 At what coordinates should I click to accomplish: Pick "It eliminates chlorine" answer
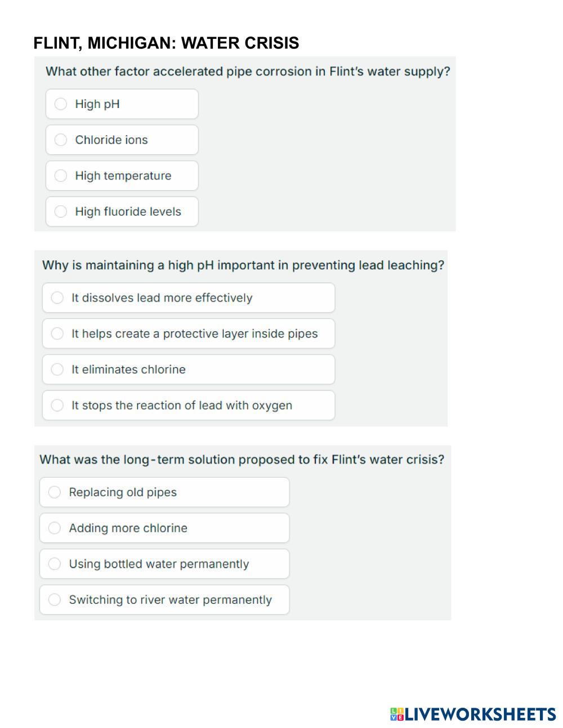57,370
